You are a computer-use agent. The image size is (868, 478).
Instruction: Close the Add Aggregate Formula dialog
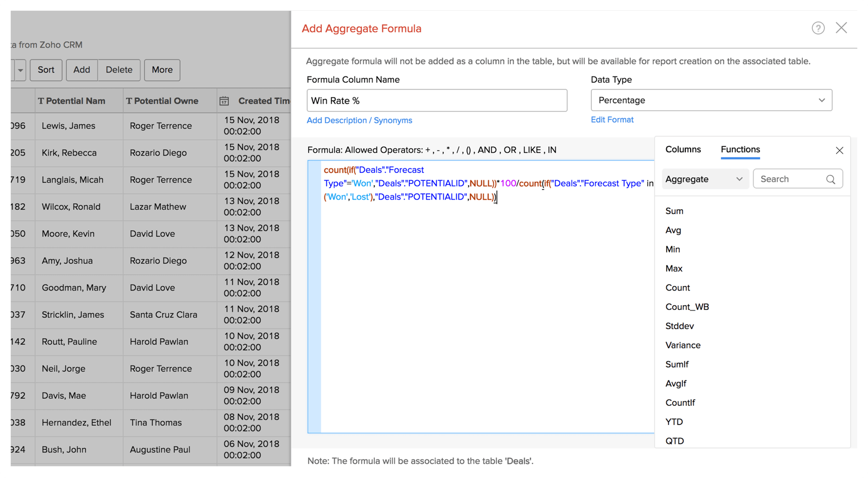tap(841, 28)
